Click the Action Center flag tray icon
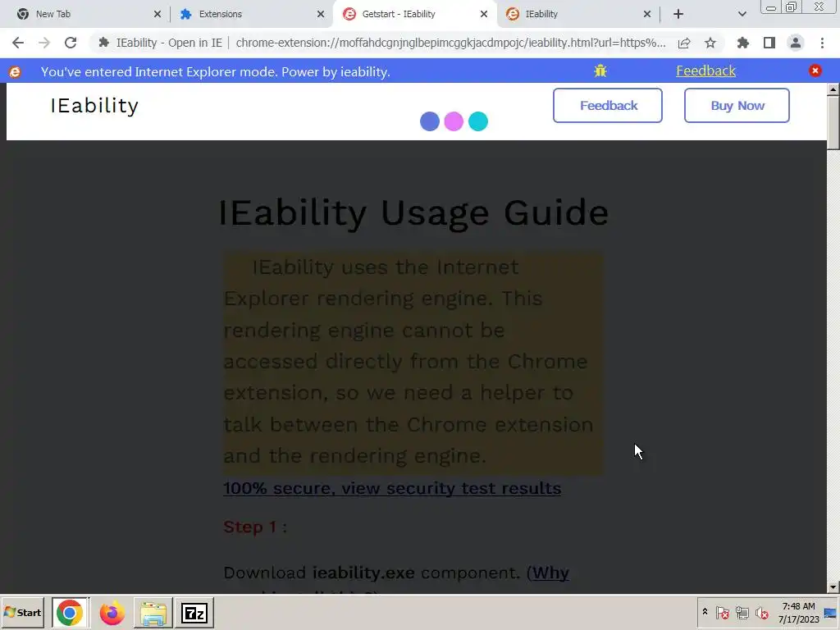Image resolution: width=840 pixels, height=630 pixels. pyautogui.click(x=722, y=613)
